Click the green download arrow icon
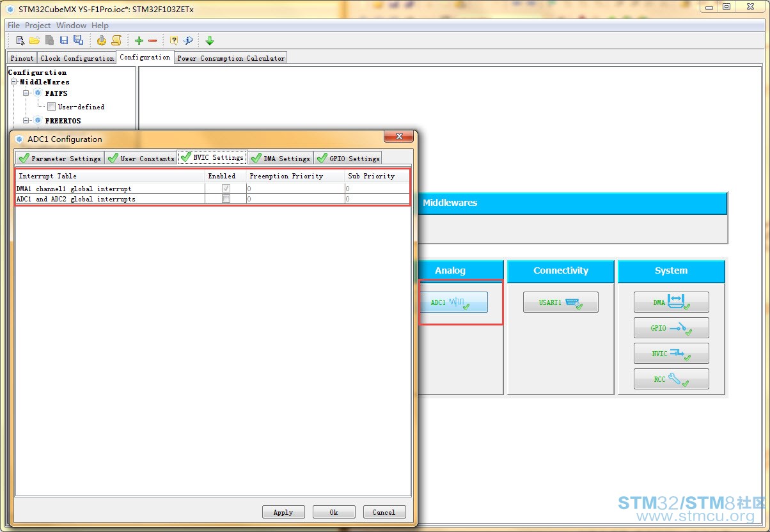Screen dimensions: 770x532 point(210,40)
